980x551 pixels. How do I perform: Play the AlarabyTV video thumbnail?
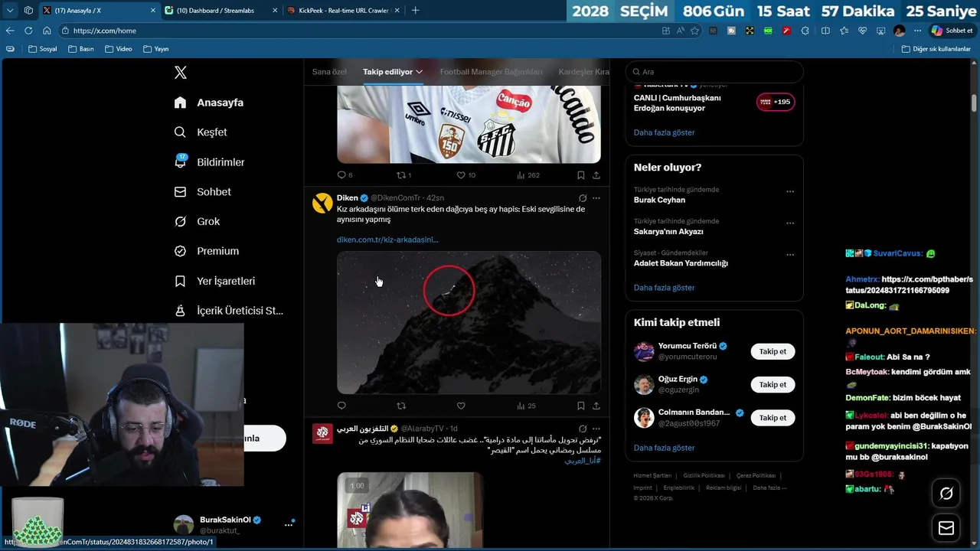pos(410,510)
